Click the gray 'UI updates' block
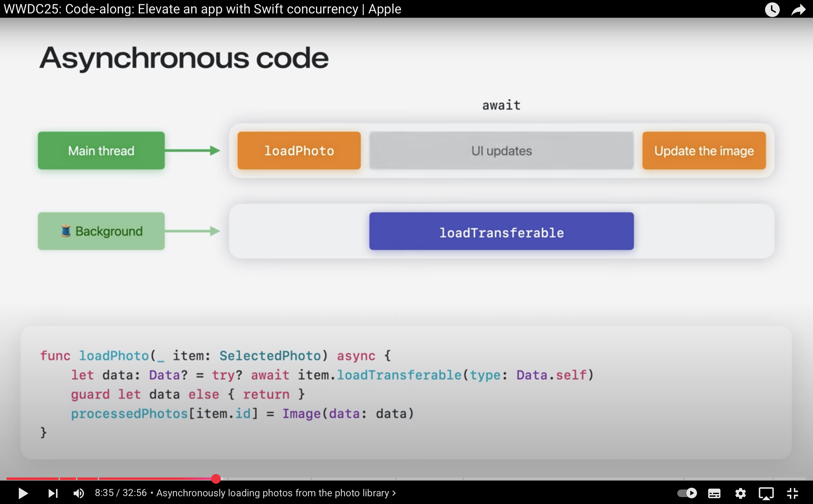This screenshot has height=504, width=813. point(501,151)
